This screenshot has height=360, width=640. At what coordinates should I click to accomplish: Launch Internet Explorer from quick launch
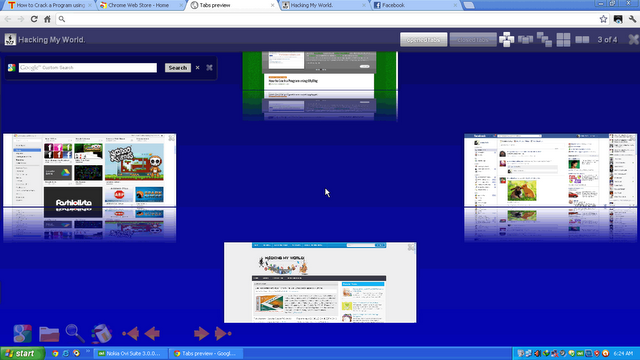66,353
